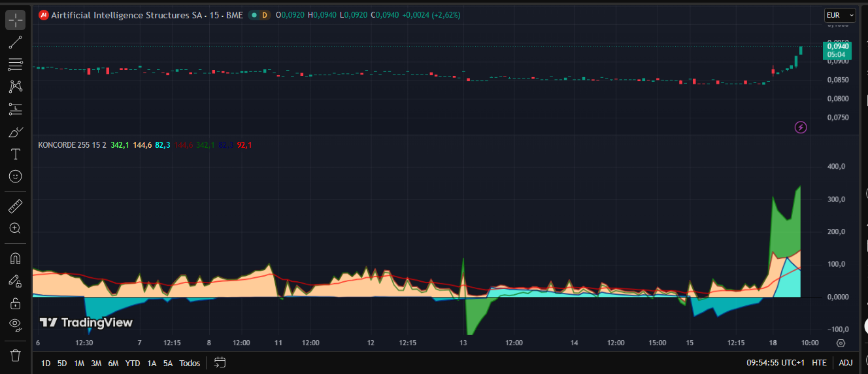Click the 0,0940 current price label
Screen dimensions: 868x374
(x=838, y=46)
